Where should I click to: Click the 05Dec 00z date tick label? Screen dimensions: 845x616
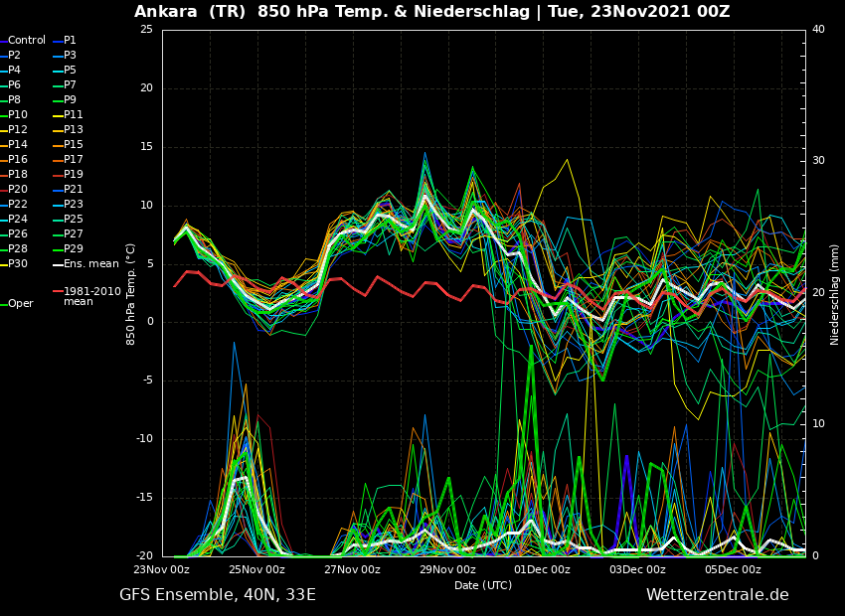pyautogui.click(x=733, y=569)
